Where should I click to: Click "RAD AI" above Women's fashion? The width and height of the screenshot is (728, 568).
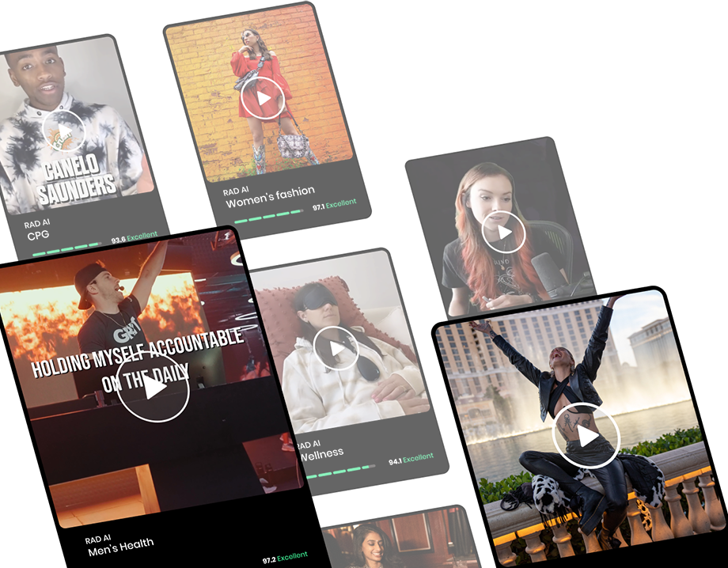point(236,191)
